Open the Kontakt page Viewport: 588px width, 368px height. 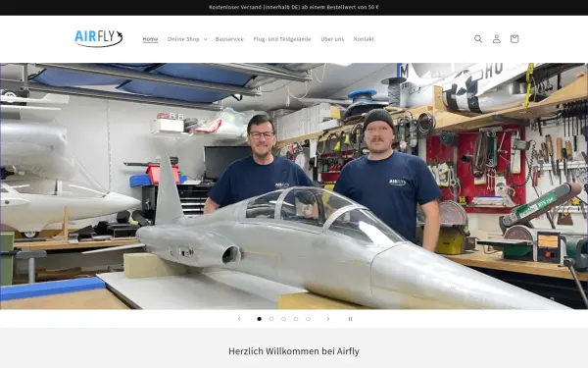point(364,39)
